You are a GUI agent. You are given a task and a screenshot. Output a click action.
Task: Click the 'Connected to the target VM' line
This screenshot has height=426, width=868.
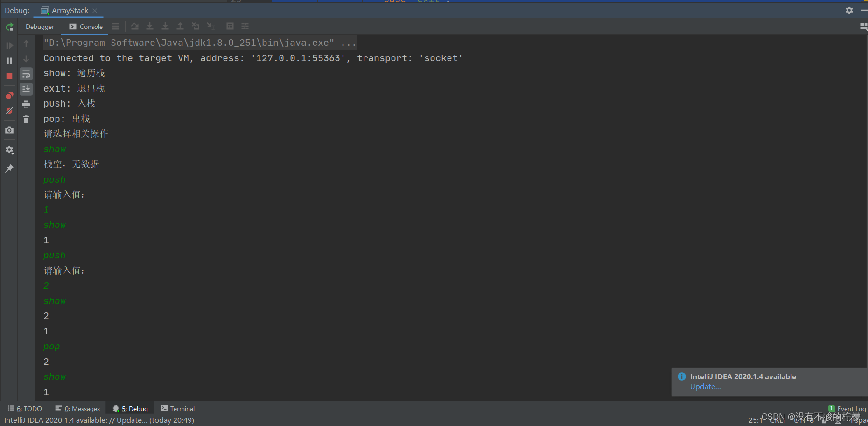tap(253, 58)
